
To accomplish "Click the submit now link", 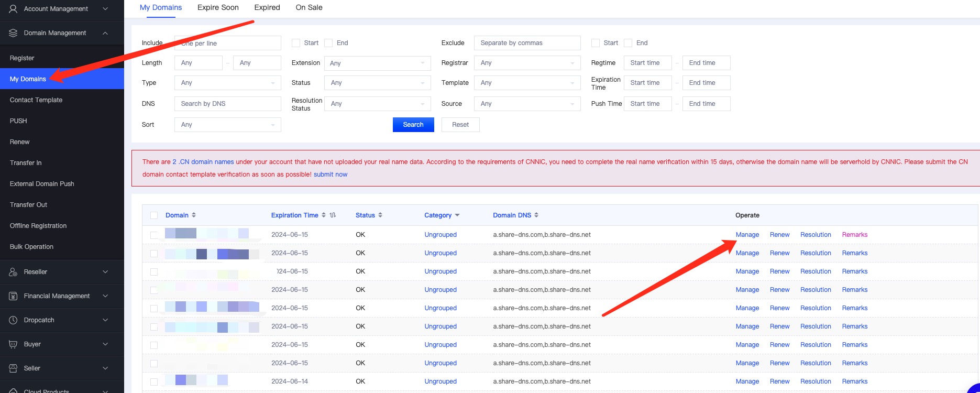I will (331, 174).
